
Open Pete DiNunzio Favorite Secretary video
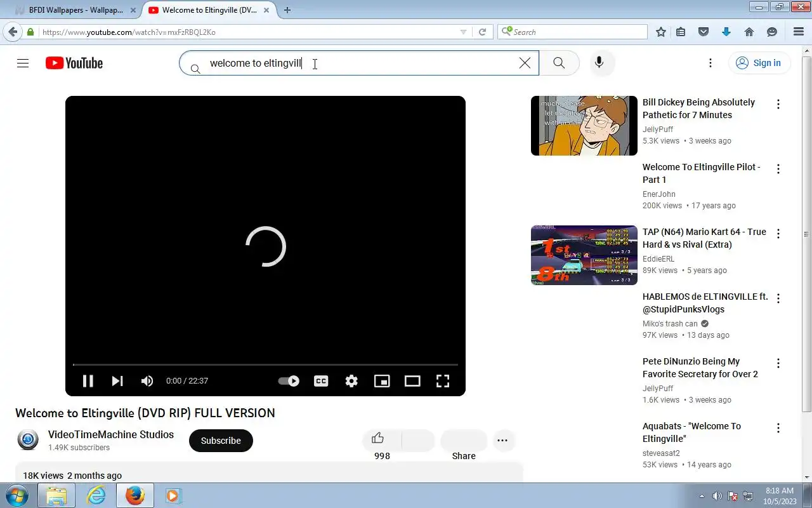[x=700, y=368]
